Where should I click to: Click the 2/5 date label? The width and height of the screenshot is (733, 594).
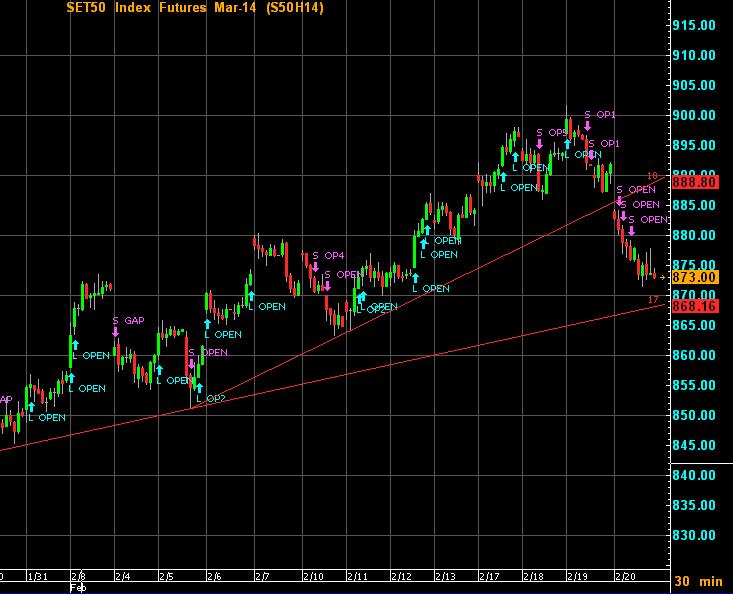[x=166, y=576]
